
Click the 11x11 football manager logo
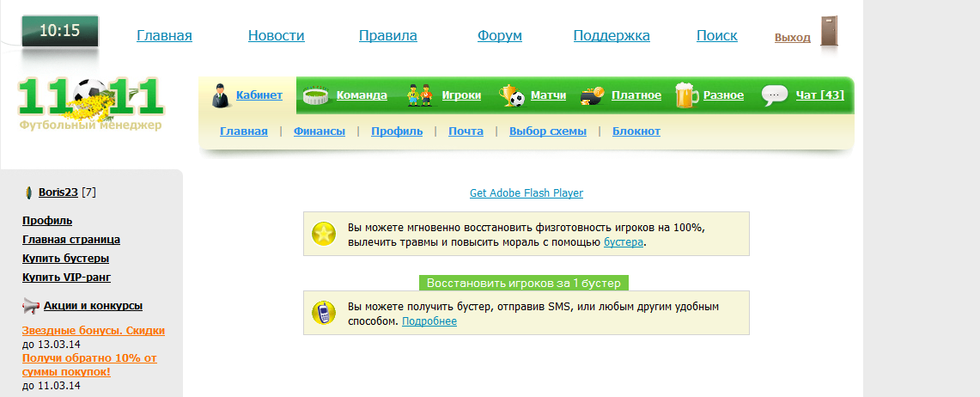point(91,101)
